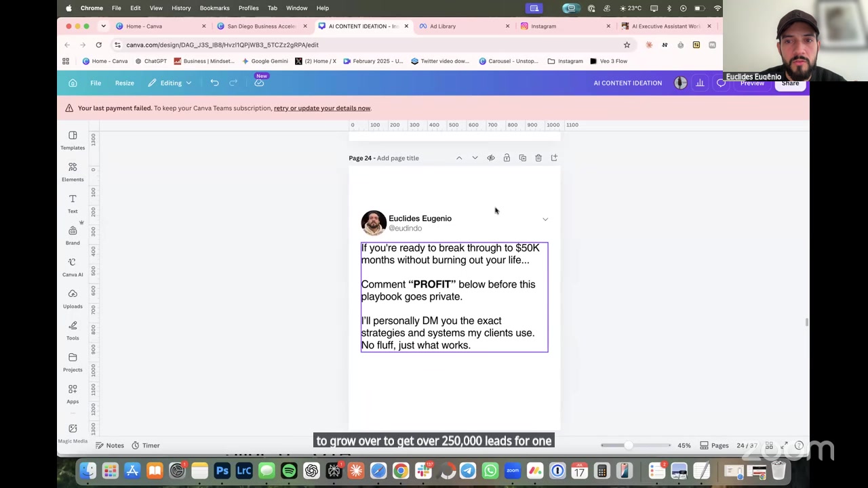Open the Elements panel
This screenshot has width=868, height=488.
pos(73,171)
